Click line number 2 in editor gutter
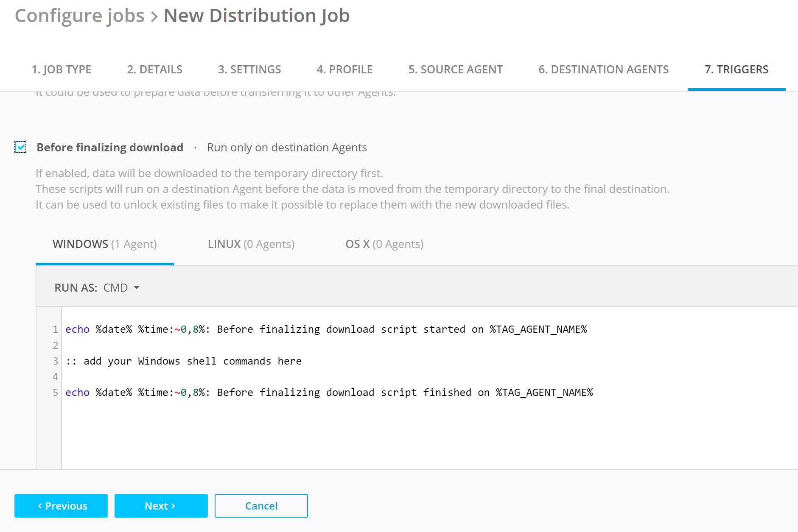 (x=55, y=345)
